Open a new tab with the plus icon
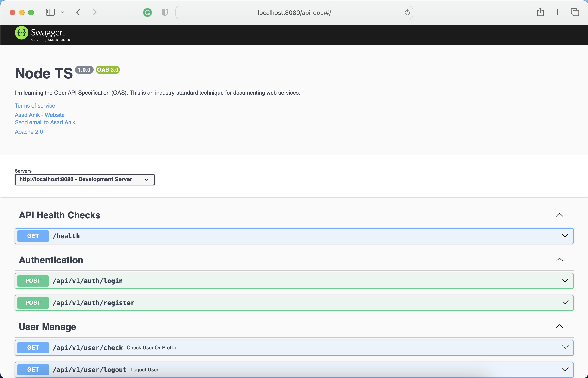588x378 pixels. [557, 12]
